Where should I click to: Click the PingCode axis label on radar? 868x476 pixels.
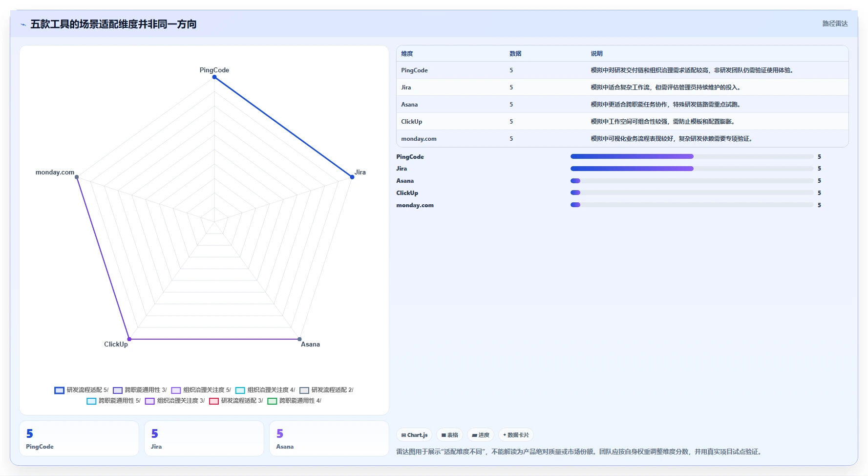pyautogui.click(x=214, y=70)
